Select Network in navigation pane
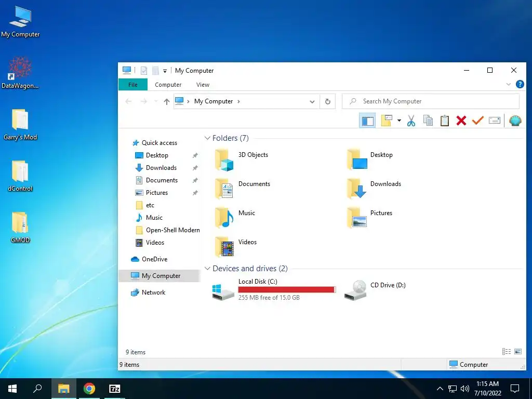 coord(153,292)
